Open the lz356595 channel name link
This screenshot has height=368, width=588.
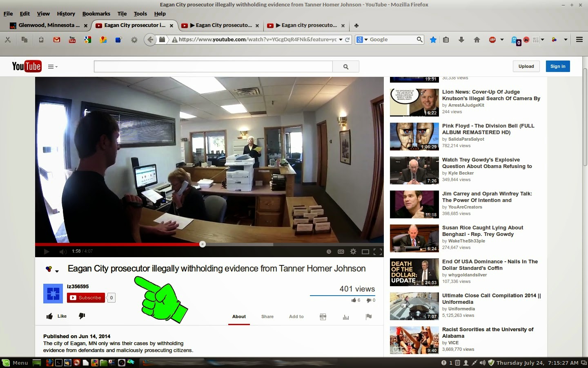(x=78, y=287)
